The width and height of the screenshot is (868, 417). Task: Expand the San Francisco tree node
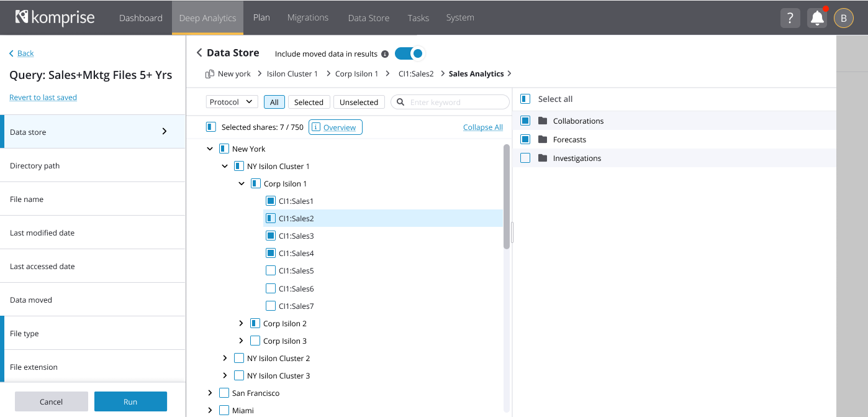pos(210,393)
